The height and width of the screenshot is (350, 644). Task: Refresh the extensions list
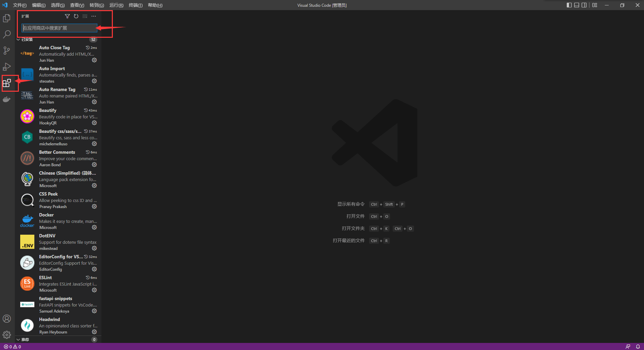coord(76,16)
